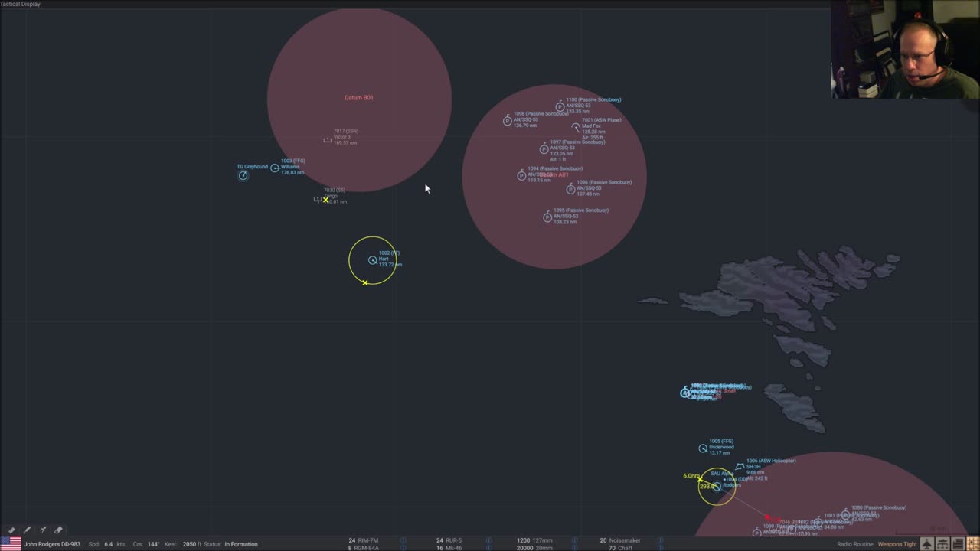Image resolution: width=980 pixels, height=551 pixels.
Task: Open the list panel icon at bottom right
Action: pos(958,544)
